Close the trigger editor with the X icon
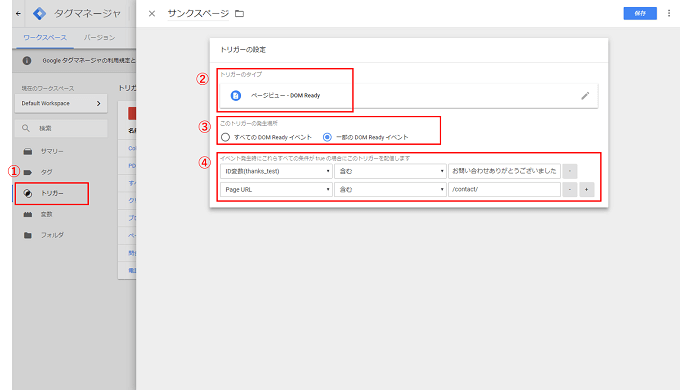This screenshot has width=680, height=390. click(152, 13)
